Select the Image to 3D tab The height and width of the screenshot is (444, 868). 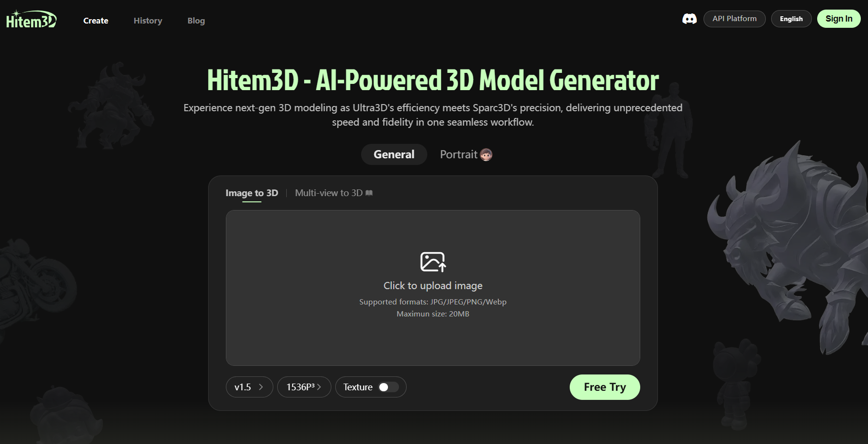pyautogui.click(x=251, y=193)
